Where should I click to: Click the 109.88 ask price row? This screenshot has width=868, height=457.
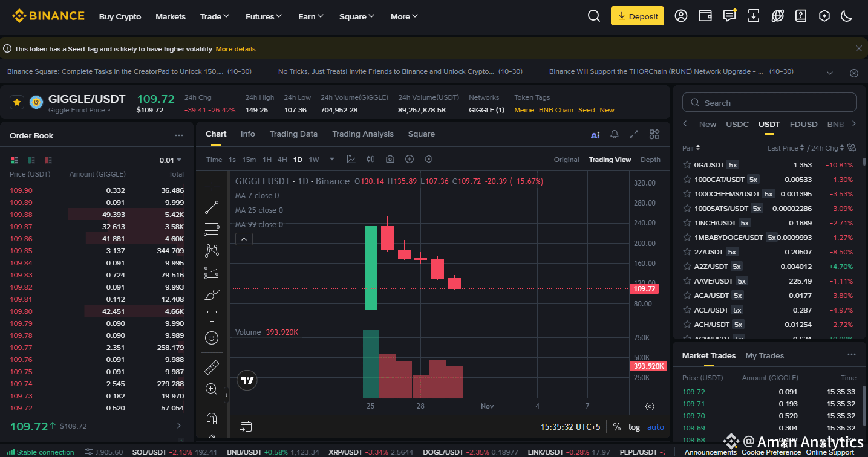tap(97, 215)
